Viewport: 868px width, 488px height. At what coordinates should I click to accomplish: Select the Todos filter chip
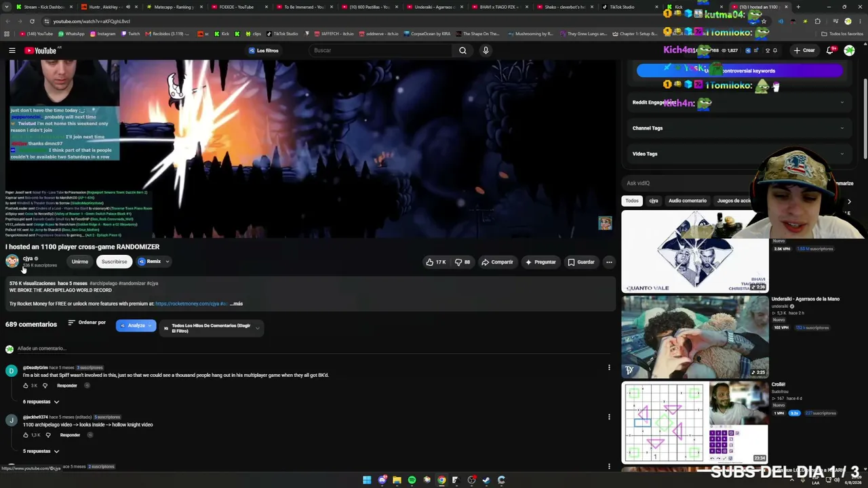(631, 201)
